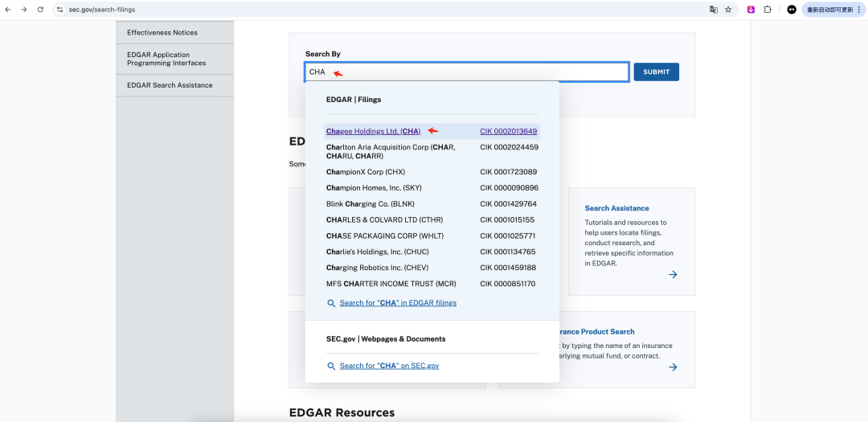Open the pink download extension icon
The height and width of the screenshot is (422, 868).
coord(751,10)
